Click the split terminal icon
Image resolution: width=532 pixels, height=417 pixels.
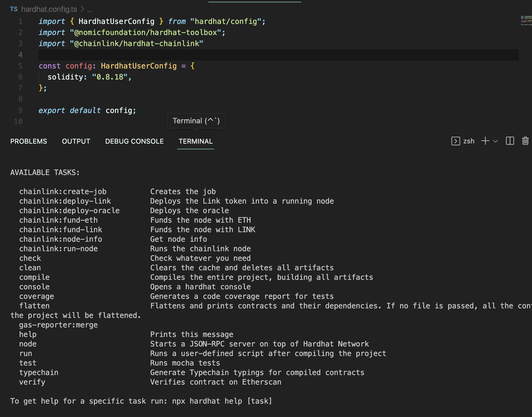[510, 141]
